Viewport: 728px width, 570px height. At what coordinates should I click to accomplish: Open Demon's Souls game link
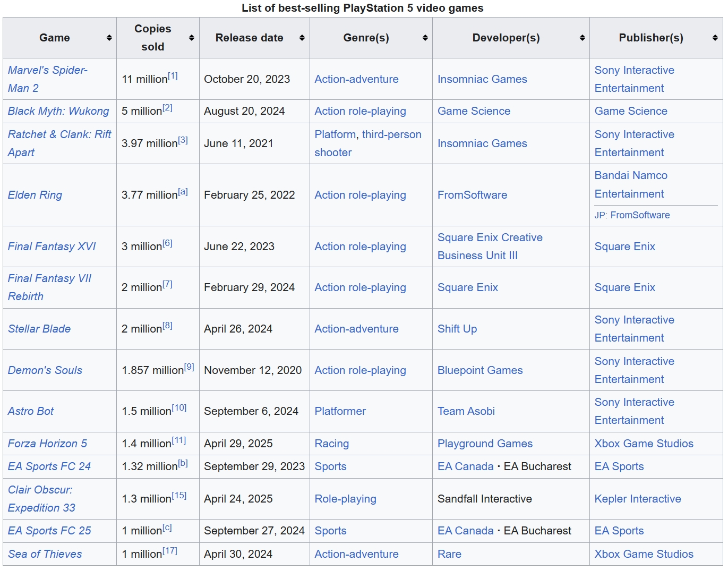[x=45, y=370]
